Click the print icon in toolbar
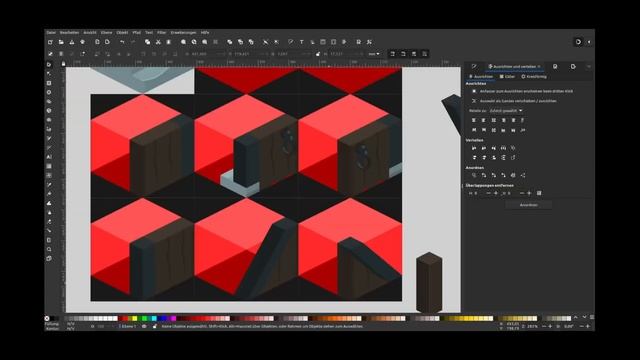640x360 pixels. 82,42
